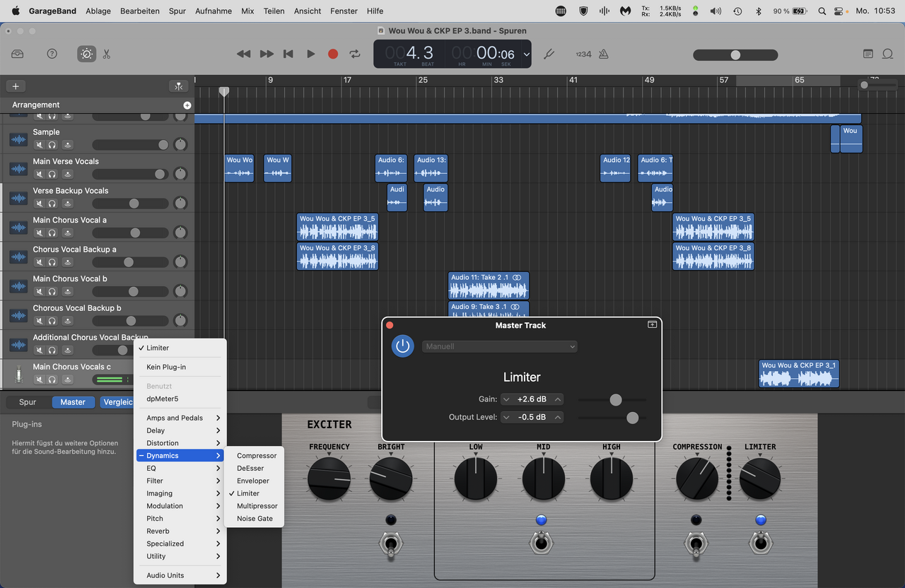Toggle the Catch playhead button
This screenshot has height=588, width=905.
coord(178,86)
